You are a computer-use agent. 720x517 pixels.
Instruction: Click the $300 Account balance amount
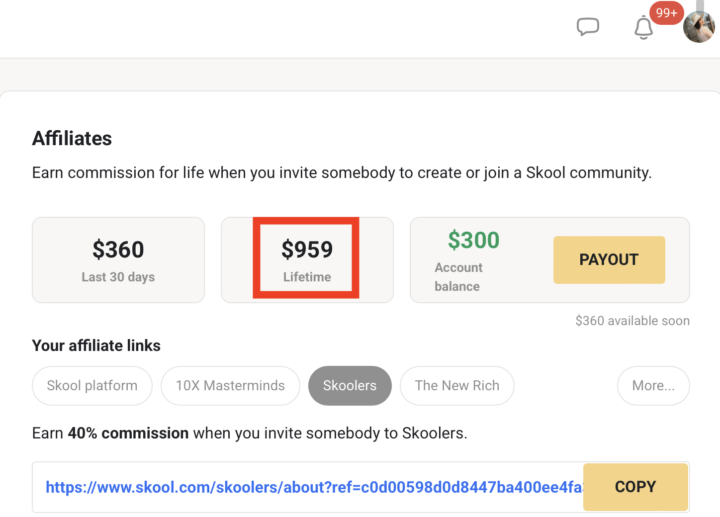tap(473, 240)
